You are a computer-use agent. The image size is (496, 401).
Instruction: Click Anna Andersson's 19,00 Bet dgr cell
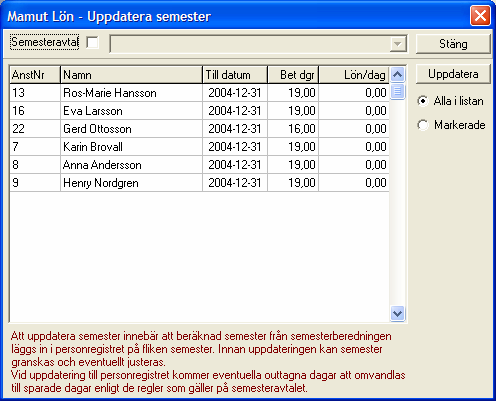293,165
